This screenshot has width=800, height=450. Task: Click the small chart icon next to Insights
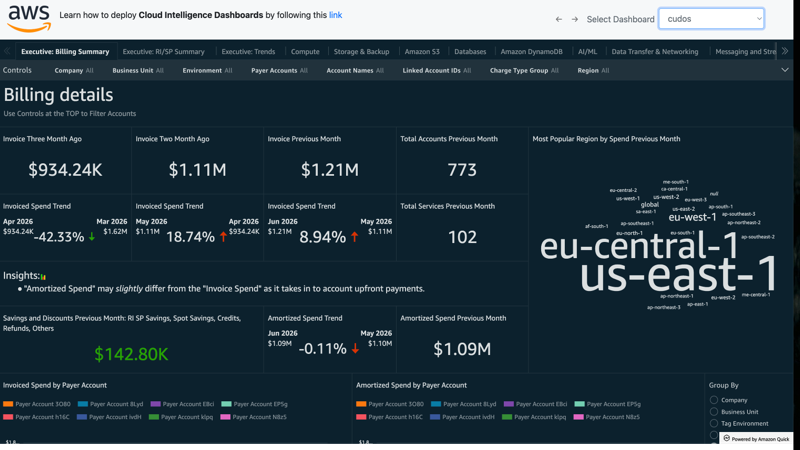(x=43, y=277)
